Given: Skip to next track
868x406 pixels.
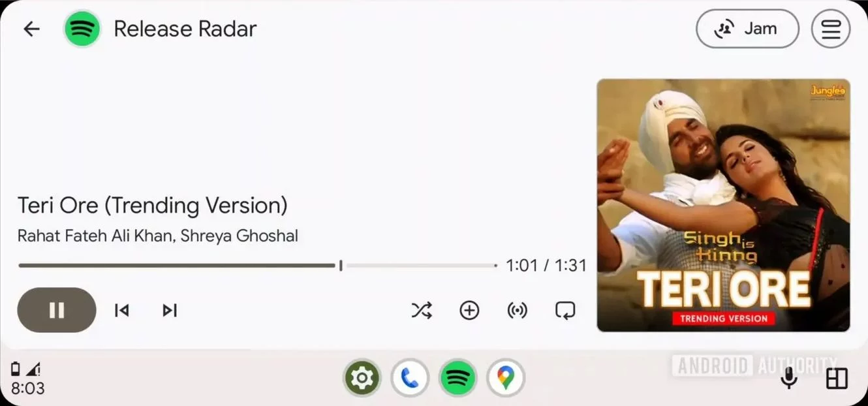Looking at the screenshot, I should (x=170, y=310).
